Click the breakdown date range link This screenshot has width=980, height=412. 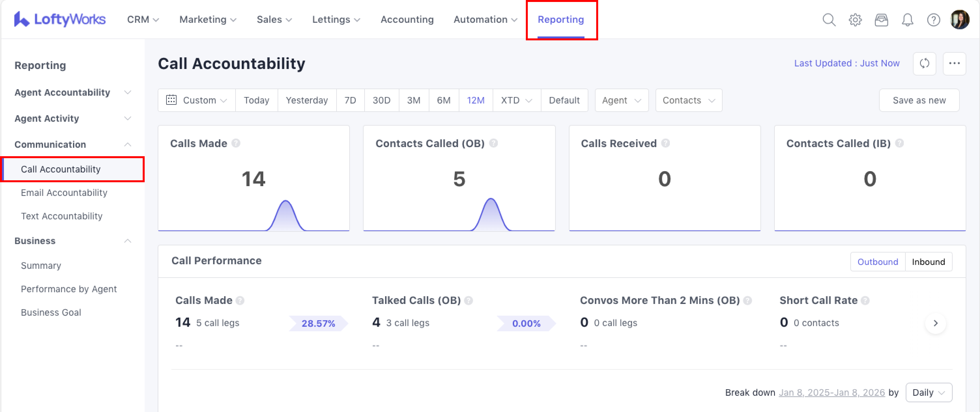[832, 392]
